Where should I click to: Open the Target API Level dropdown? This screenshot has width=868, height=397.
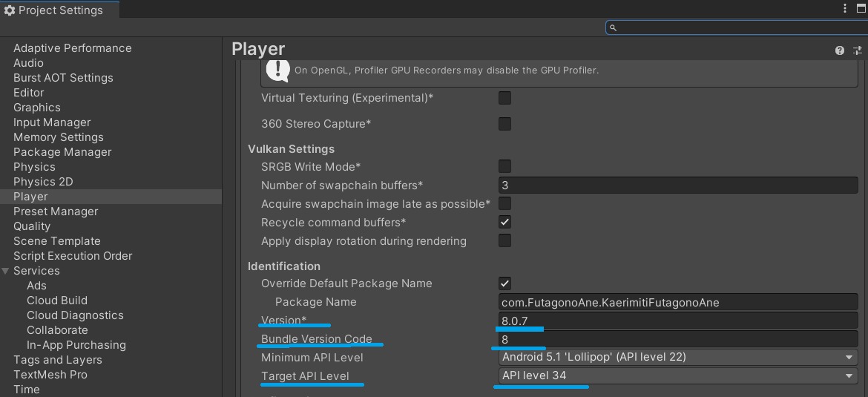pos(677,375)
